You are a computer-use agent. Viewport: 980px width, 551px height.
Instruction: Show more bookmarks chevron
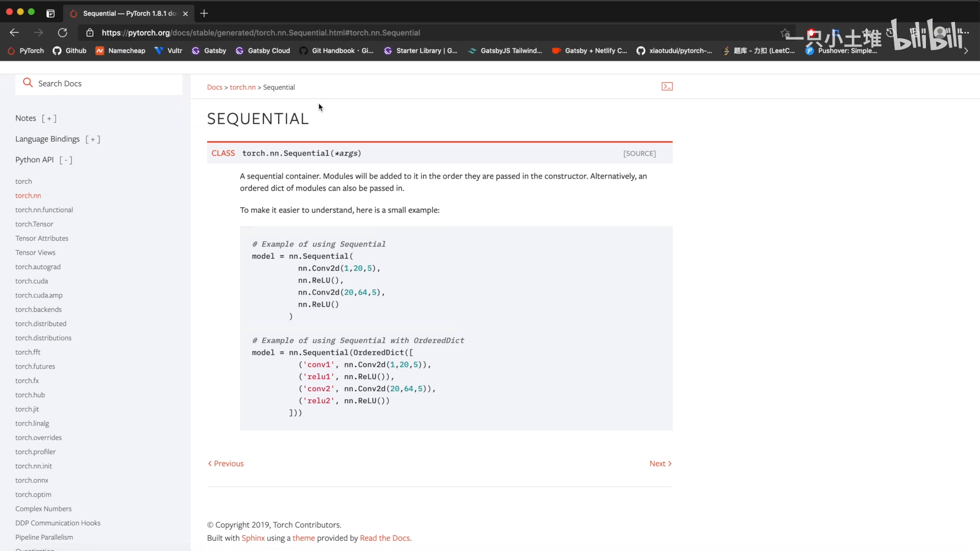(966, 51)
